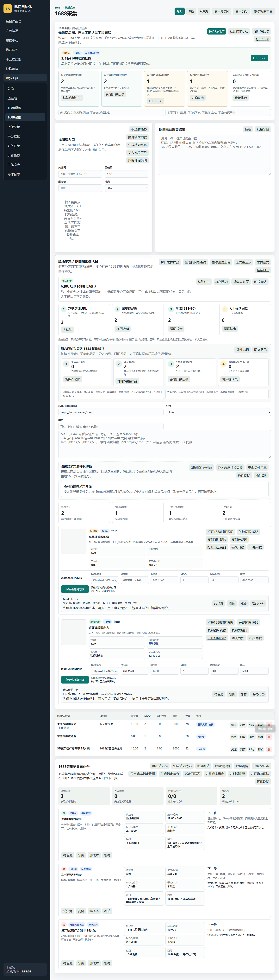Click the 导出确认包 button
The image size is (279, 980).
pos(230,379)
